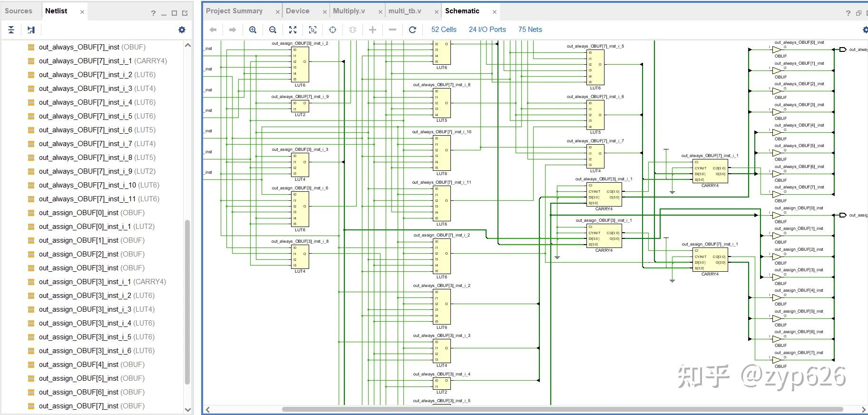The width and height of the screenshot is (868, 415).
Task: Go back to previous schematic view
Action: tap(213, 30)
